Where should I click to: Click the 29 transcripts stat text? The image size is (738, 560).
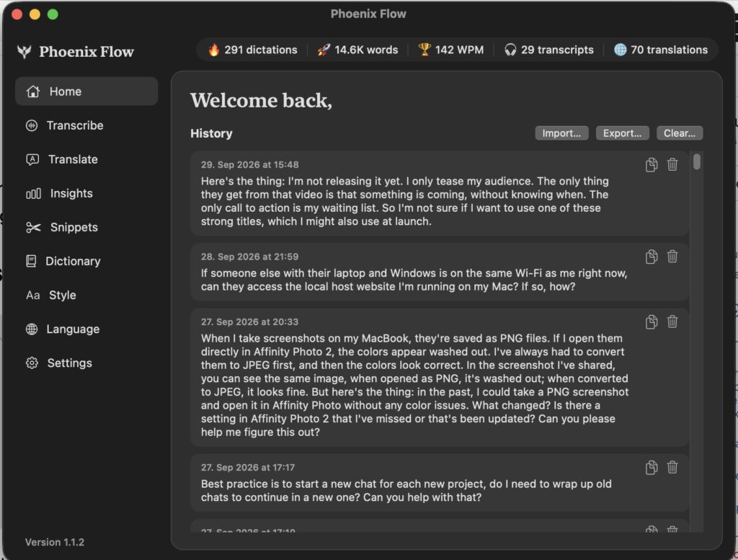point(557,50)
